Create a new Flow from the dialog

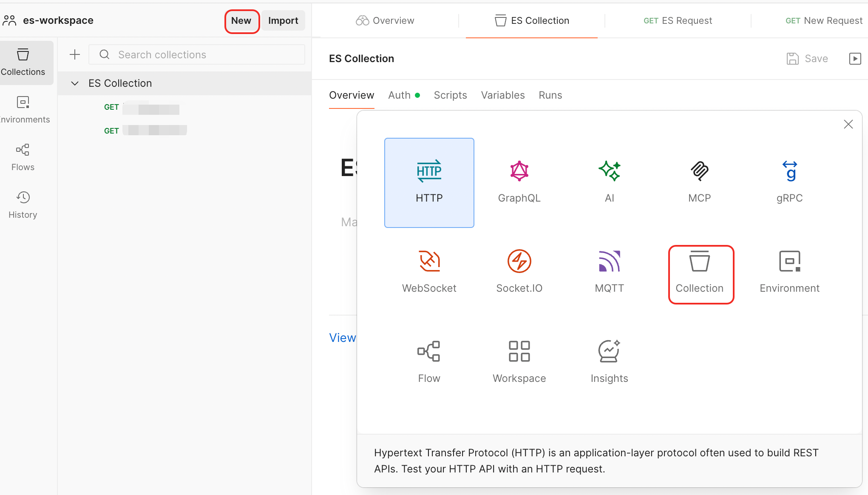[429, 363]
